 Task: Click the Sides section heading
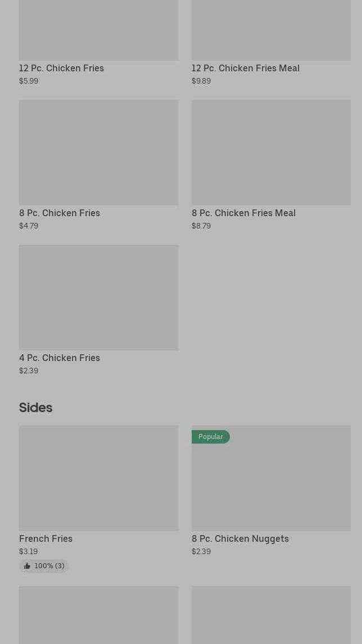pos(35,408)
